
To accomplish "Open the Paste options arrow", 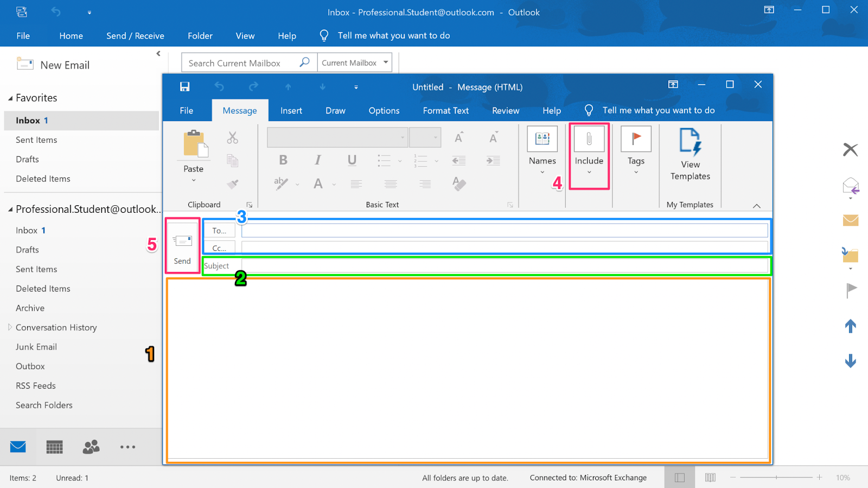I will pos(194,180).
